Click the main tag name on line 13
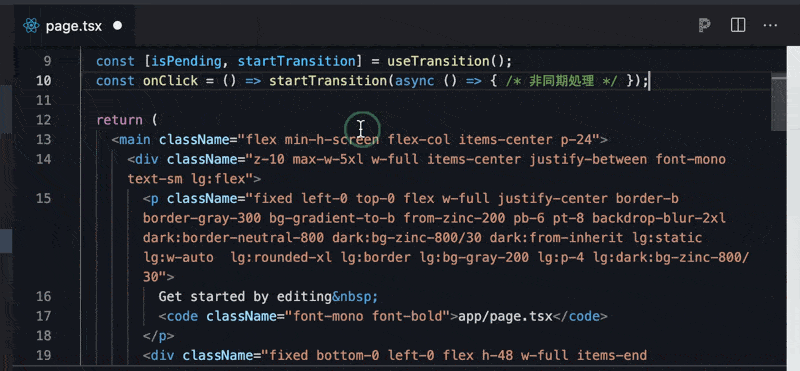 click(x=135, y=140)
